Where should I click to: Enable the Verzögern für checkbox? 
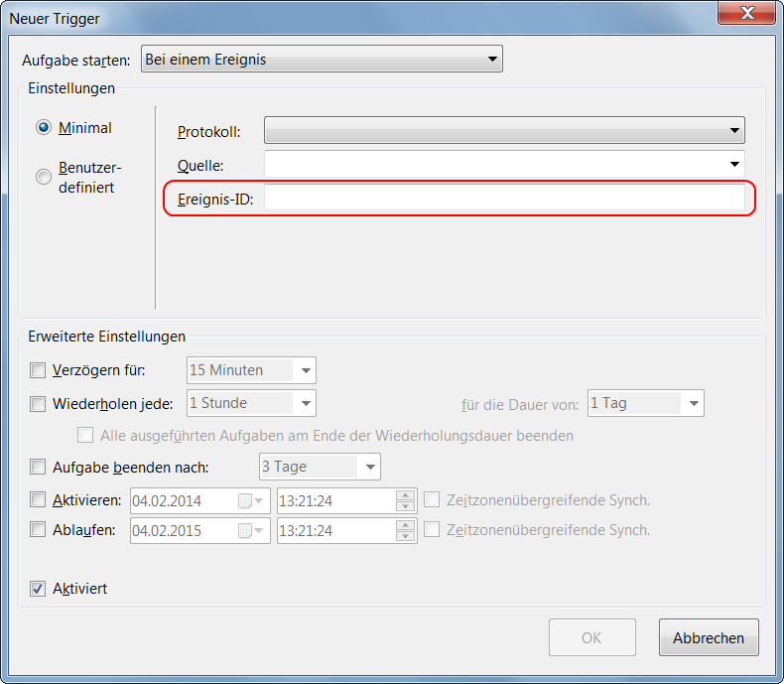coord(38,370)
